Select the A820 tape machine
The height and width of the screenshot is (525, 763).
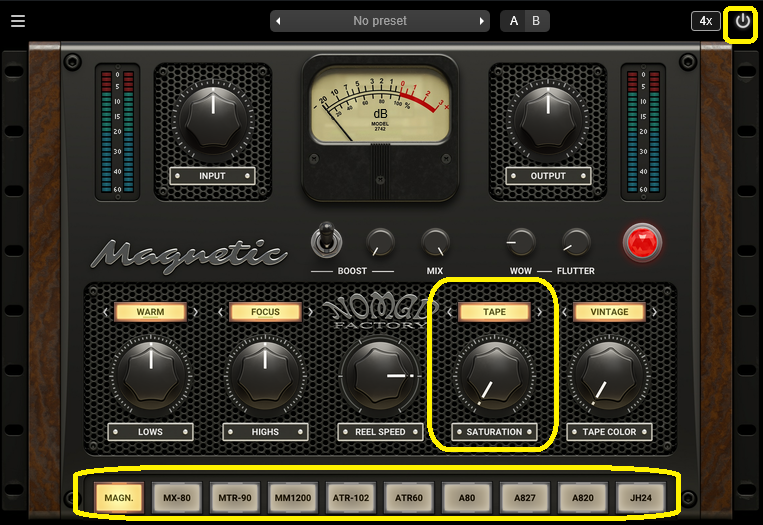582,498
